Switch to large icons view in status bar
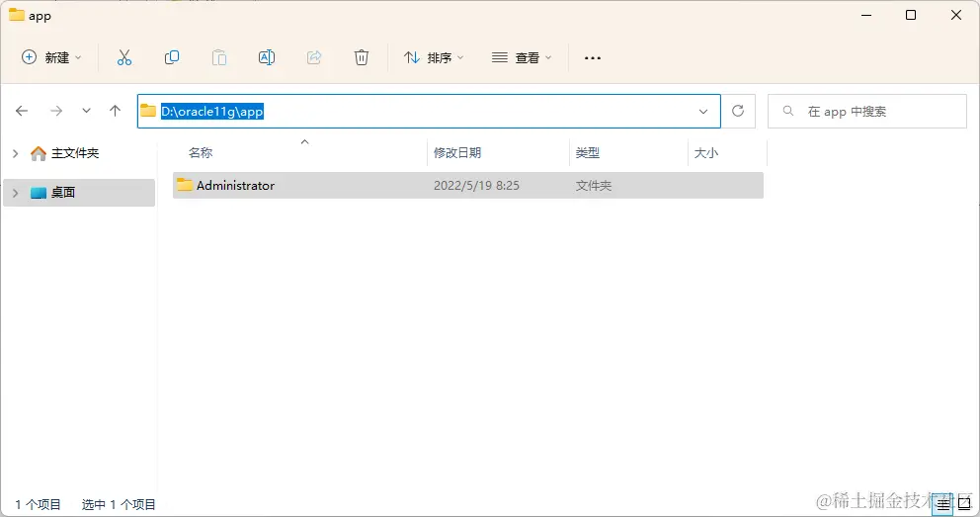 click(x=964, y=504)
